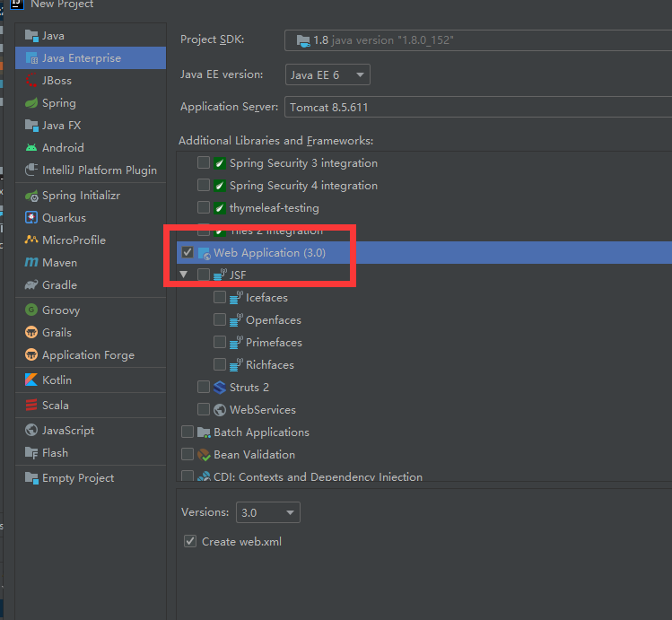Click the IntelliJ Platform Plugin icon
672x620 pixels.
pyautogui.click(x=31, y=170)
